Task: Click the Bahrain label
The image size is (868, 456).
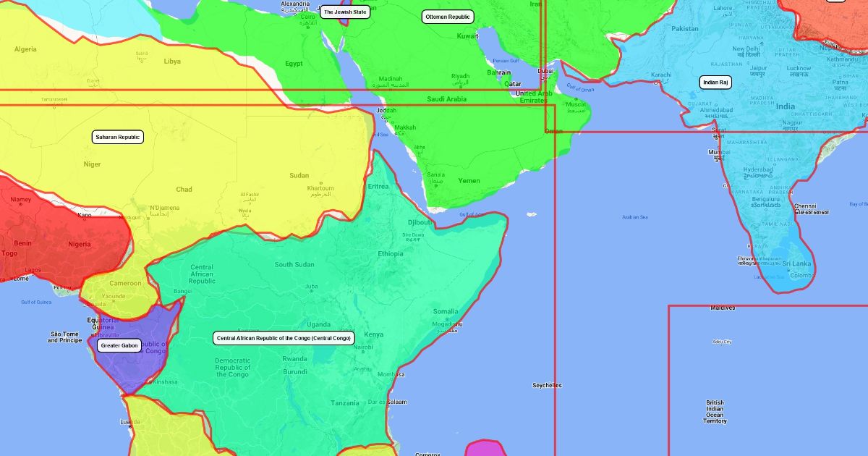Action: [x=498, y=72]
